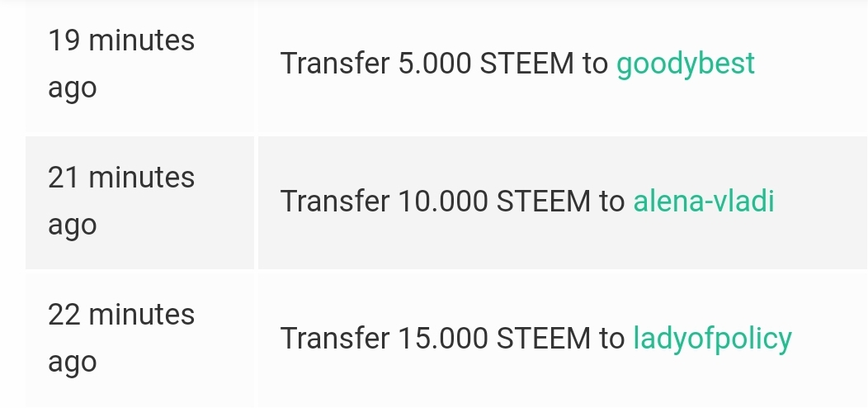Click the 22 minutes ago timestamp
This screenshot has width=868, height=408.
[121, 338]
